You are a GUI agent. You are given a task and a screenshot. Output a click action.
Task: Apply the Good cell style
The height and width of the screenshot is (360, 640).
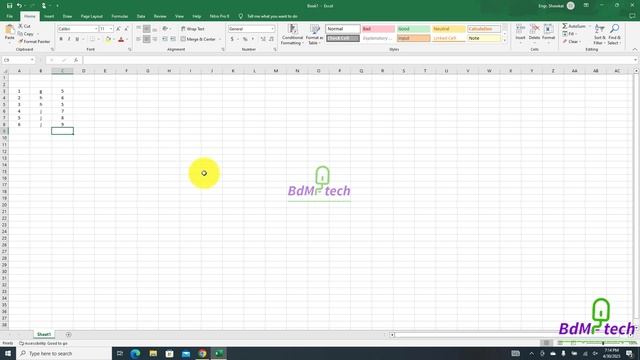pyautogui.click(x=413, y=29)
